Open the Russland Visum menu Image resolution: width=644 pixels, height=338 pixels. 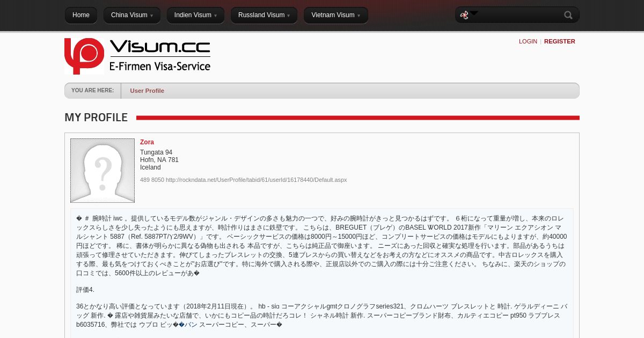(x=264, y=15)
